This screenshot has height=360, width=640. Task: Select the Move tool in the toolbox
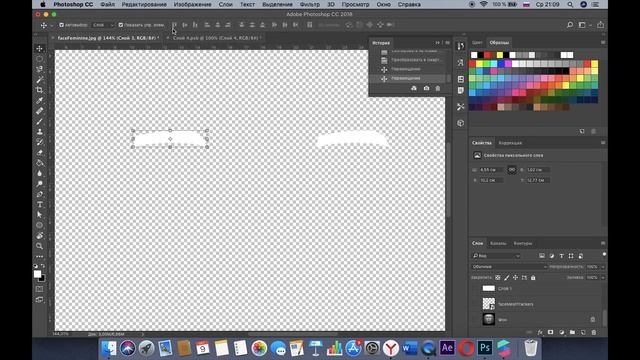40,49
